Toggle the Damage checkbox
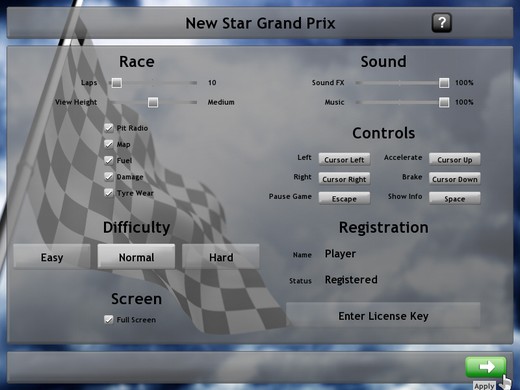 point(109,177)
